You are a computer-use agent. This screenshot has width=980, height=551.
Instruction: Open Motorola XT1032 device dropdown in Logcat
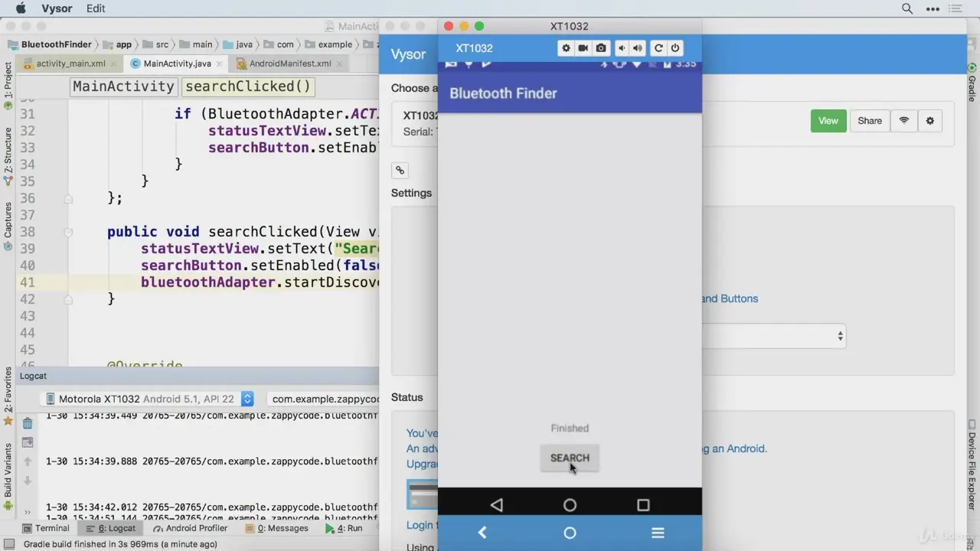[x=149, y=399]
